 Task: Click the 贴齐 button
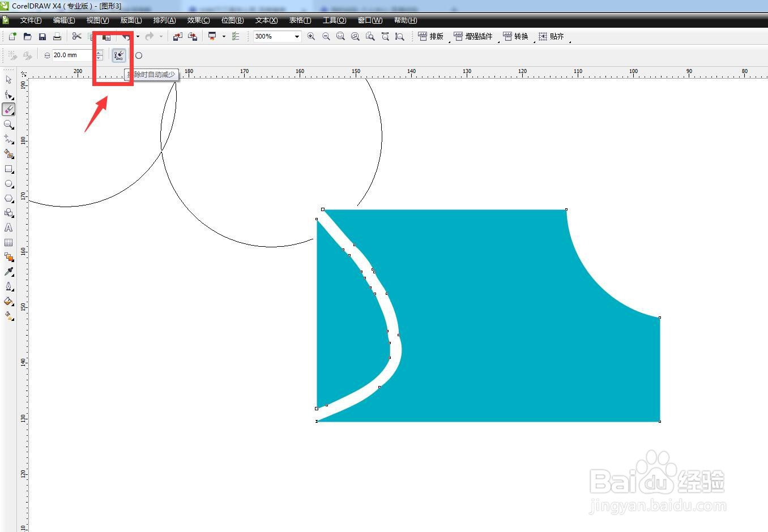[x=551, y=36]
